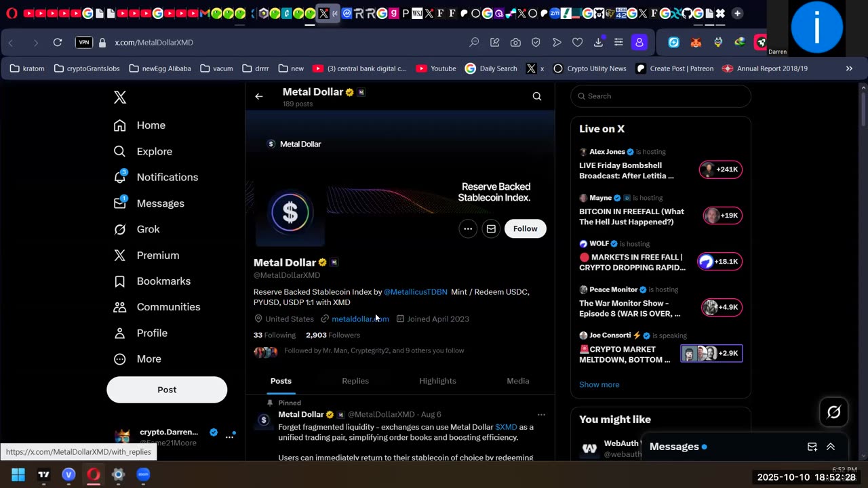
Task: Open the cryptoGrantsJobs bookmarks folder
Action: pos(87,68)
